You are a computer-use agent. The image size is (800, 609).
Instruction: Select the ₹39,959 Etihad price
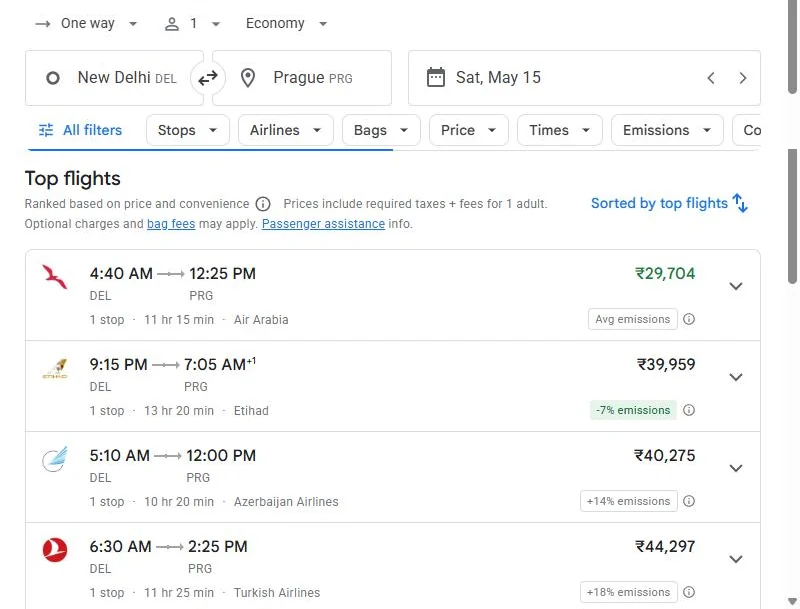click(x=666, y=365)
